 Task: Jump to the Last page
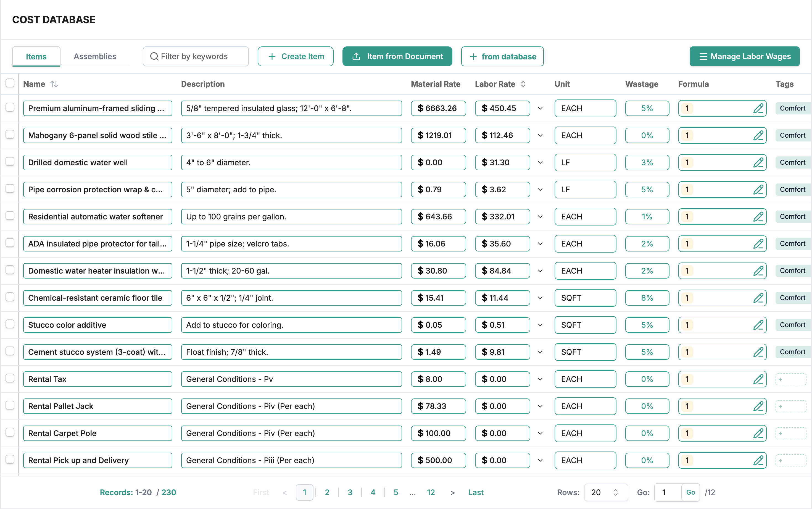pyautogui.click(x=476, y=492)
